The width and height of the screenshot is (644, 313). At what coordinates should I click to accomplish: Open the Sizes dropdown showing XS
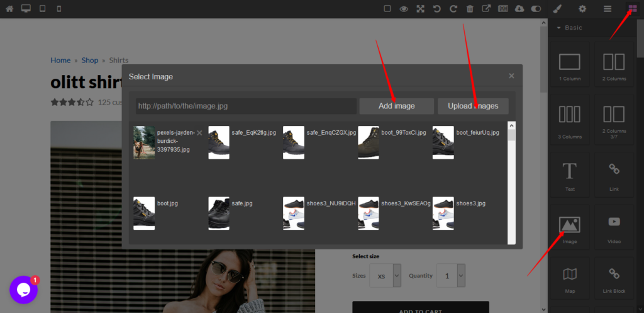click(x=385, y=276)
